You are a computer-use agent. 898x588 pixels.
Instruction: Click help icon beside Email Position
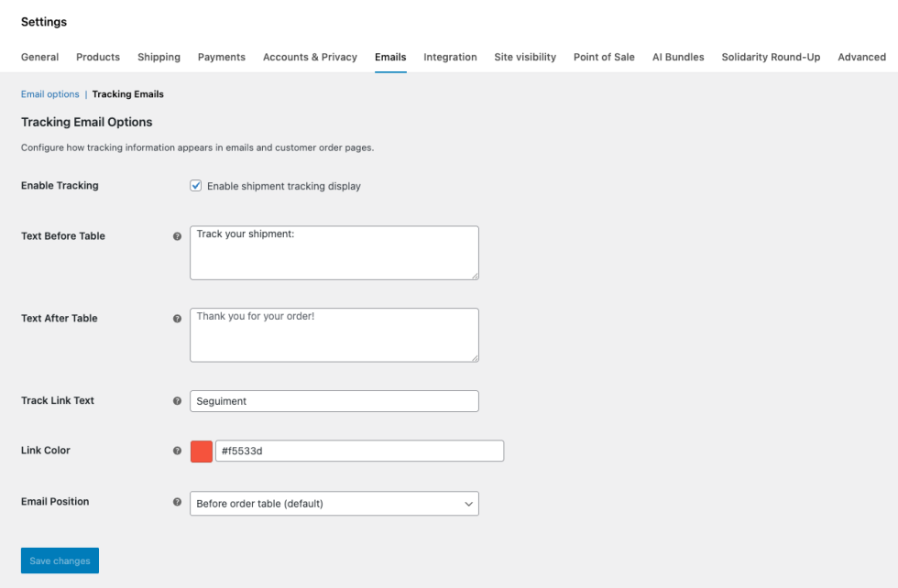click(177, 502)
